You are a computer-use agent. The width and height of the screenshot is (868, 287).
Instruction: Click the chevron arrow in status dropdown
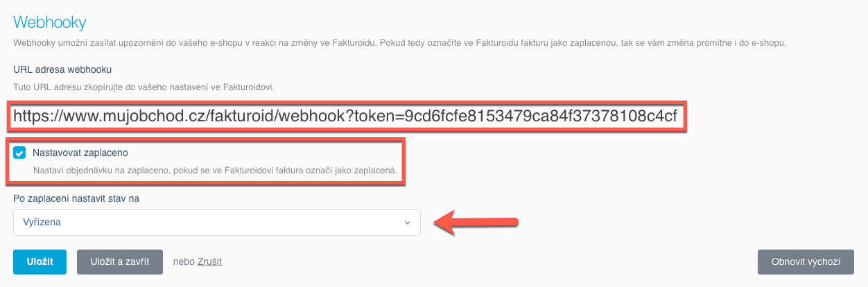tap(407, 223)
